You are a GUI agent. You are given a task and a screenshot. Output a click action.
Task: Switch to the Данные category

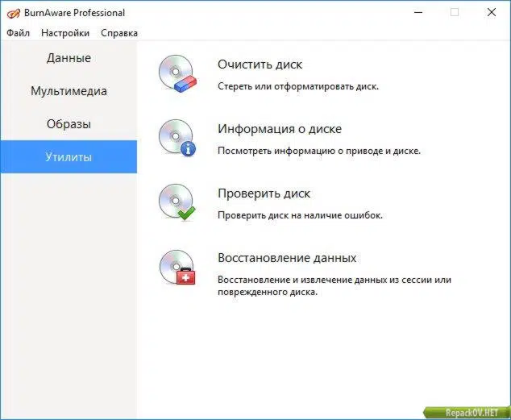[69, 58]
